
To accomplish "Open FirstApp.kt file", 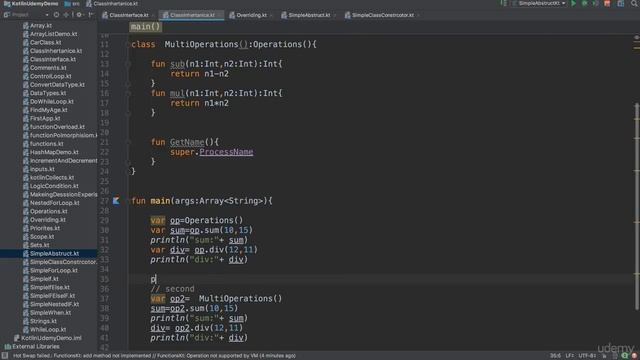I will (x=41, y=118).
